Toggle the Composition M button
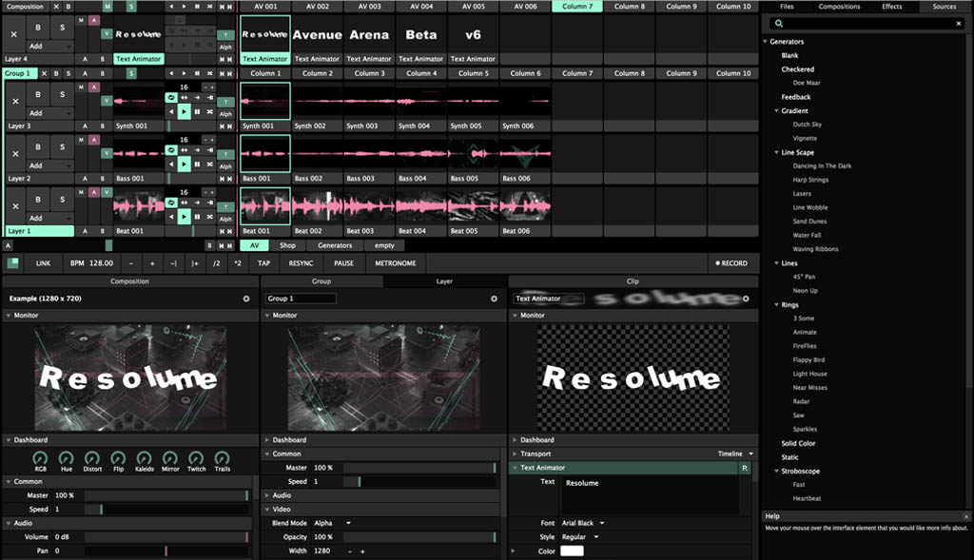 [x=107, y=7]
